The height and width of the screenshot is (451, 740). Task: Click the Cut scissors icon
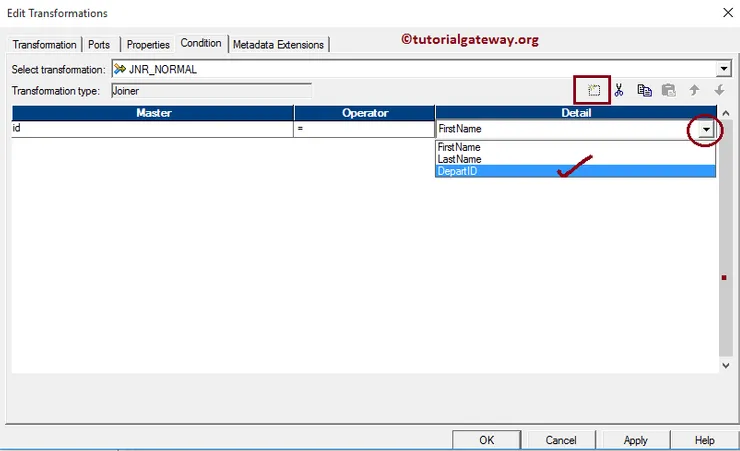619,90
